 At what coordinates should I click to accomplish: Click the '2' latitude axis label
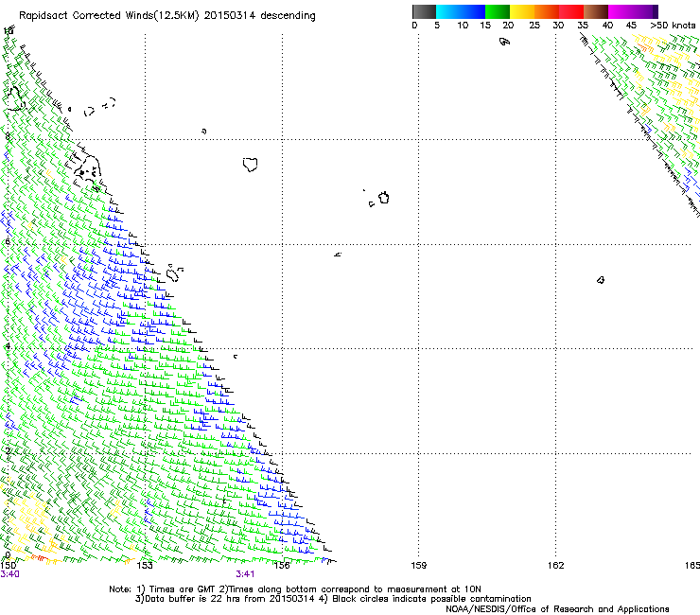(8, 450)
